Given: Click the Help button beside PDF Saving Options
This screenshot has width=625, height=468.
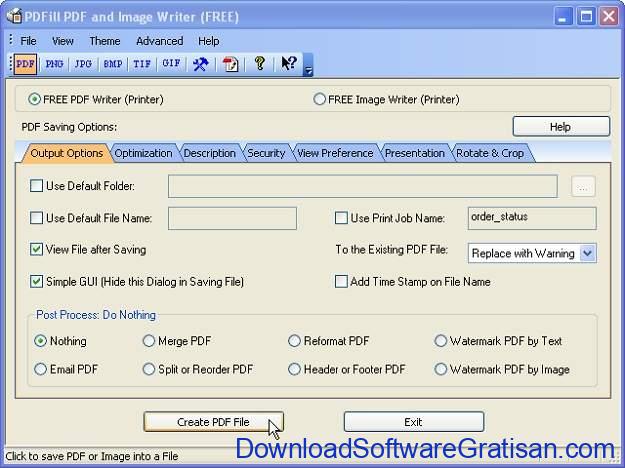Looking at the screenshot, I should [561, 127].
